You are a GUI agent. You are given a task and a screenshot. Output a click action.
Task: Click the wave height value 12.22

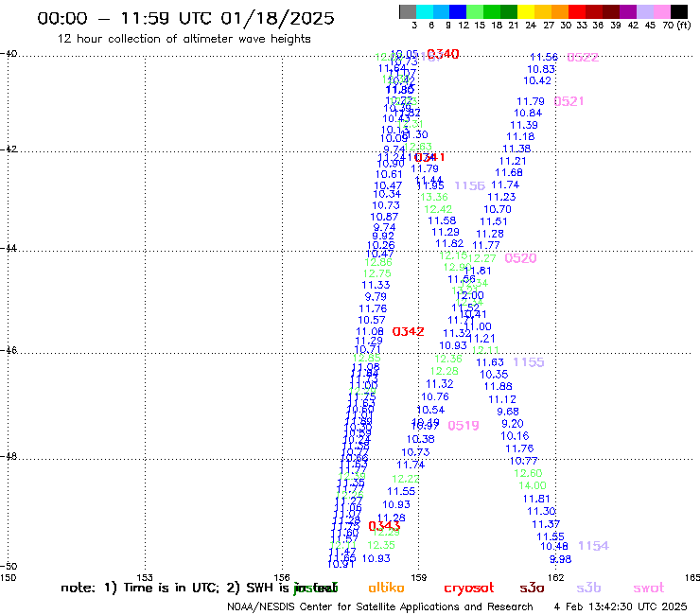click(x=406, y=479)
